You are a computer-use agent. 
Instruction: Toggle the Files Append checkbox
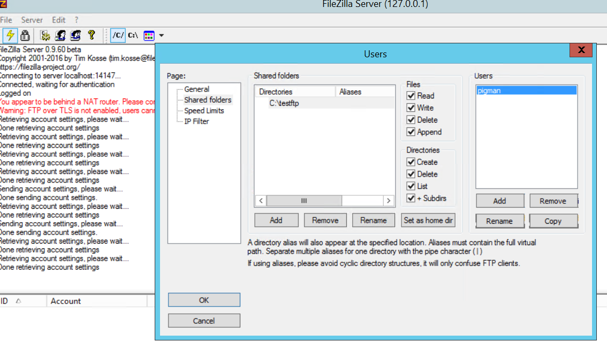point(411,132)
